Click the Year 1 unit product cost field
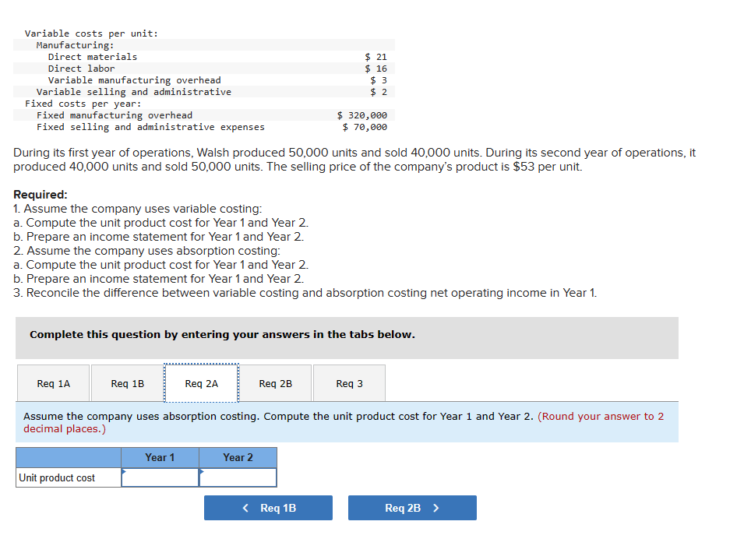 (x=160, y=477)
